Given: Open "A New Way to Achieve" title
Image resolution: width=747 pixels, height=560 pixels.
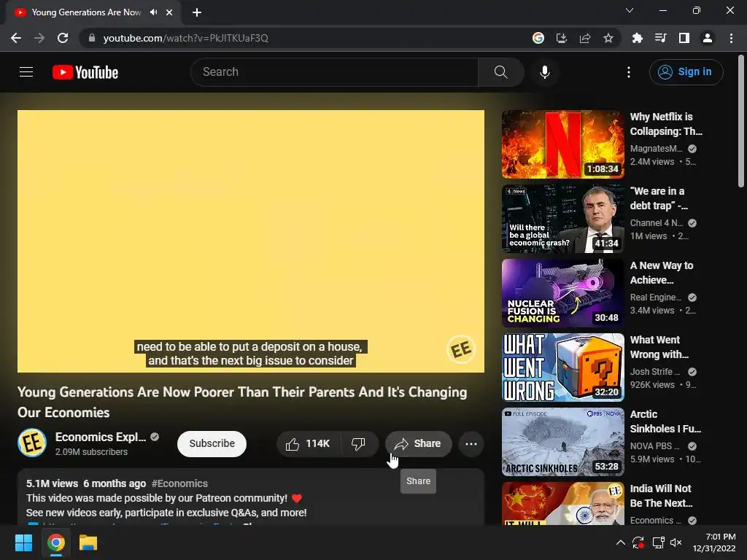Looking at the screenshot, I should tap(661, 273).
